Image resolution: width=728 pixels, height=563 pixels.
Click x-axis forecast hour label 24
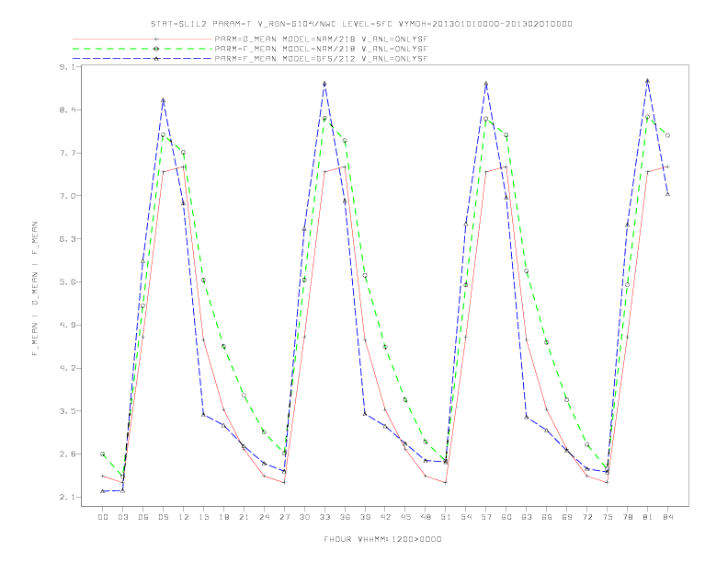point(264,517)
